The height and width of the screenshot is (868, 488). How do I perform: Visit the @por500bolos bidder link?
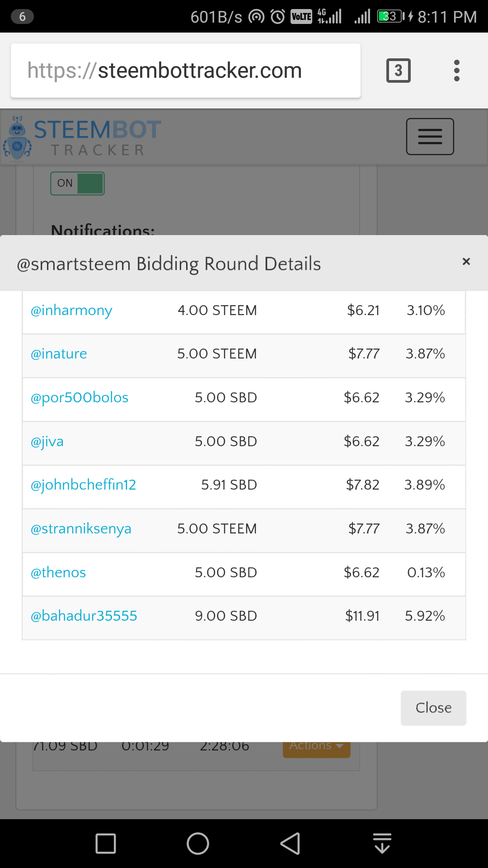tap(80, 398)
